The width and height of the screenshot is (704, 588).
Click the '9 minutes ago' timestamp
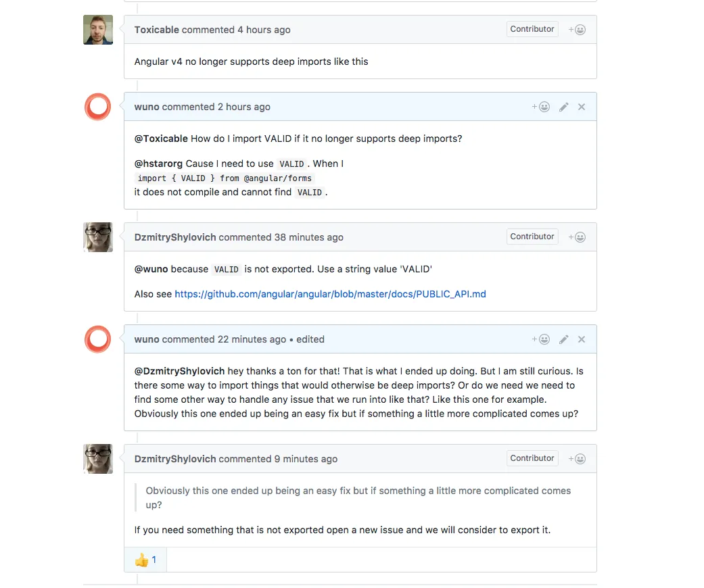pos(306,459)
